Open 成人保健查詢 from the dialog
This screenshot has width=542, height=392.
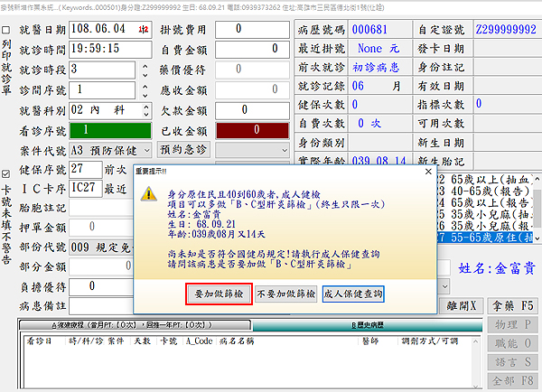pyautogui.click(x=353, y=294)
